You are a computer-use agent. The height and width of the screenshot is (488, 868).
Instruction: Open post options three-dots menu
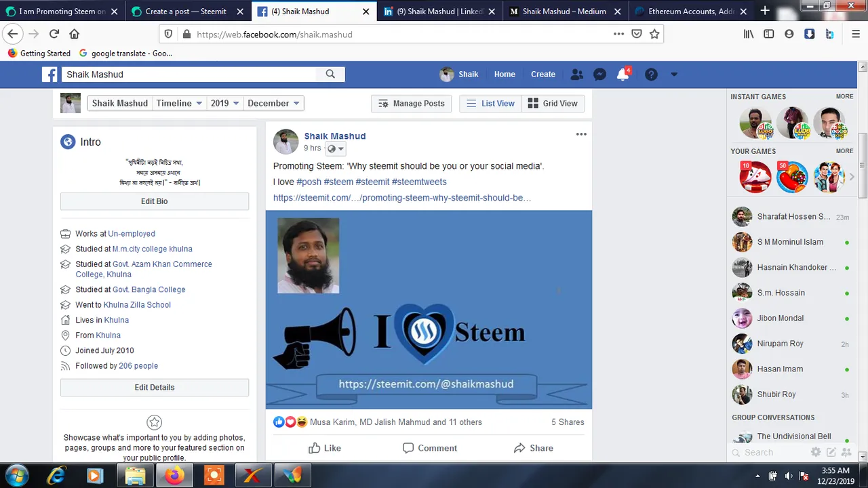581,134
